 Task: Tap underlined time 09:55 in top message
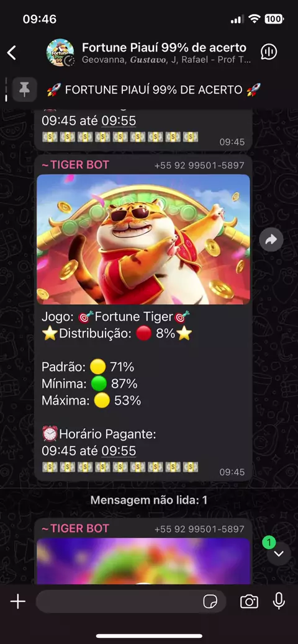point(119,121)
